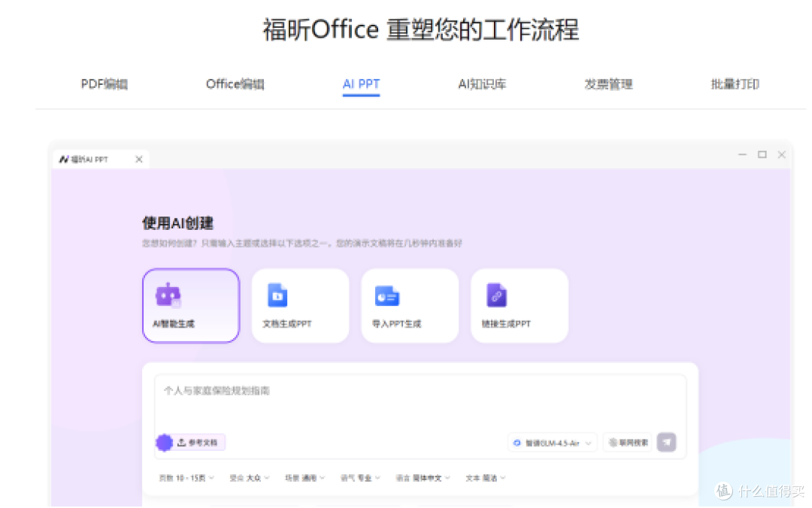Open the 智谱GLM-4.5-Air model dropdown
Screen dimensions: 812x508
pyautogui.click(x=552, y=443)
